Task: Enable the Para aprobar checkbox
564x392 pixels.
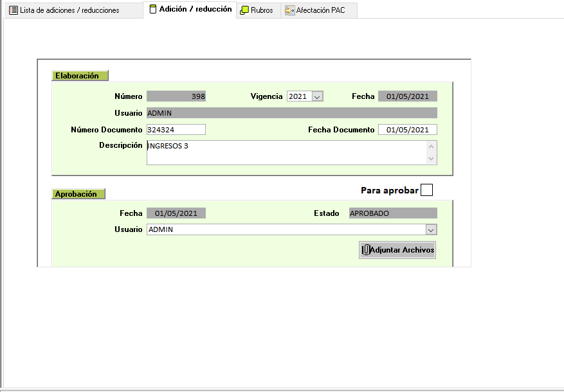Action: (426, 190)
